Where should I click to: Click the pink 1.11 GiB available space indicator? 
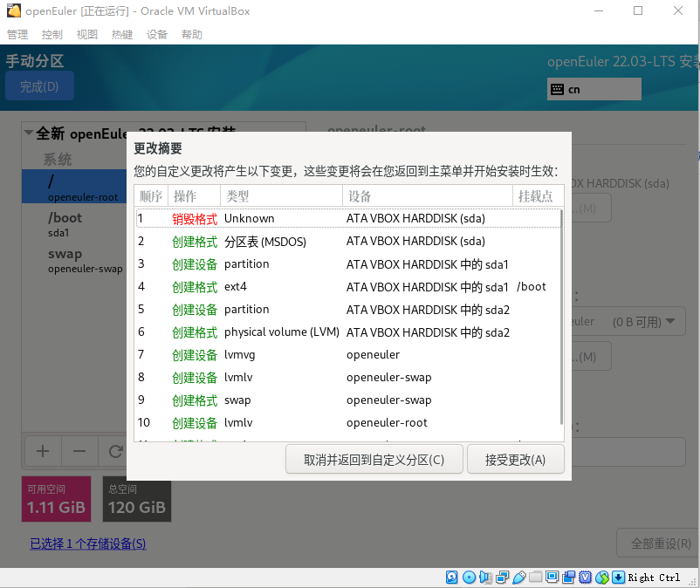click(56, 500)
